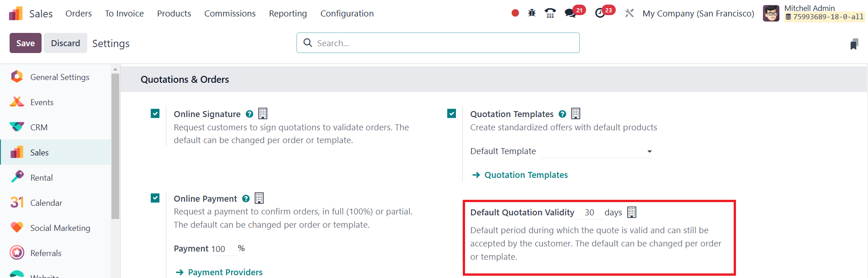Image resolution: width=868 pixels, height=278 pixels.
Task: Click the red recording dot icon
Action: [x=515, y=13]
